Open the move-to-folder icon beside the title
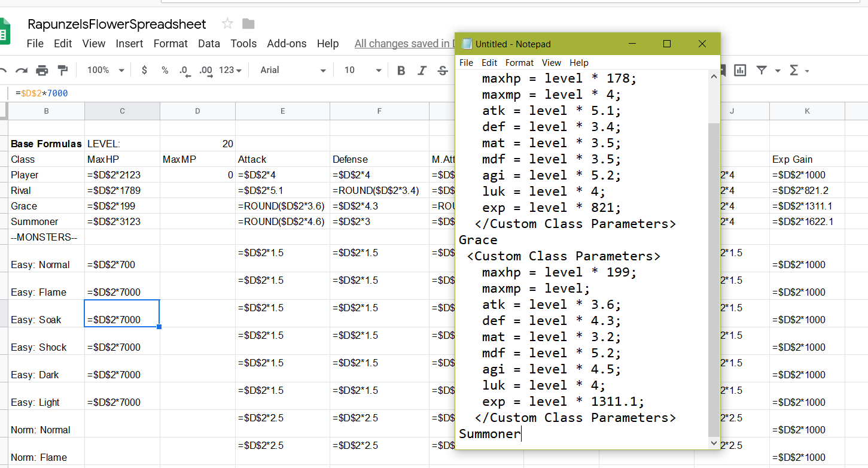This screenshot has height=468, width=868. (x=248, y=24)
